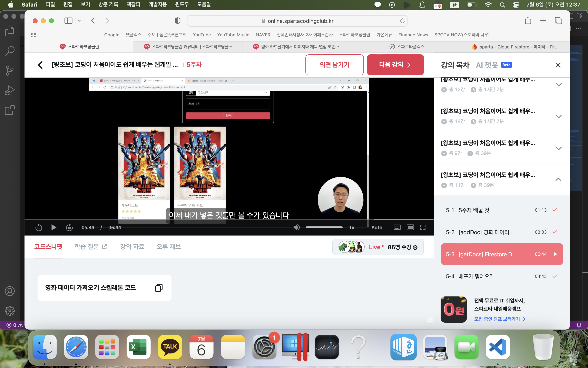Change video quality Auto setting
Image resolution: width=588 pixels, height=368 pixels.
click(x=377, y=228)
